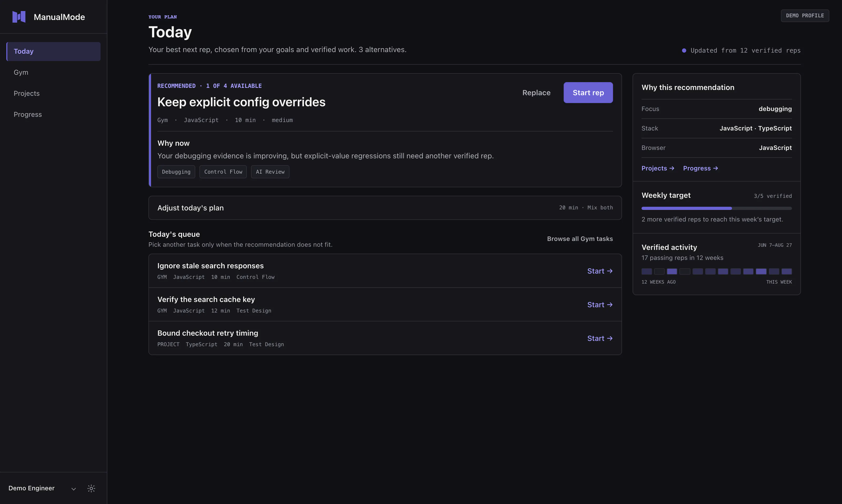Open the Bound checkout retry timing row
The height and width of the screenshot is (504, 842).
385,338
